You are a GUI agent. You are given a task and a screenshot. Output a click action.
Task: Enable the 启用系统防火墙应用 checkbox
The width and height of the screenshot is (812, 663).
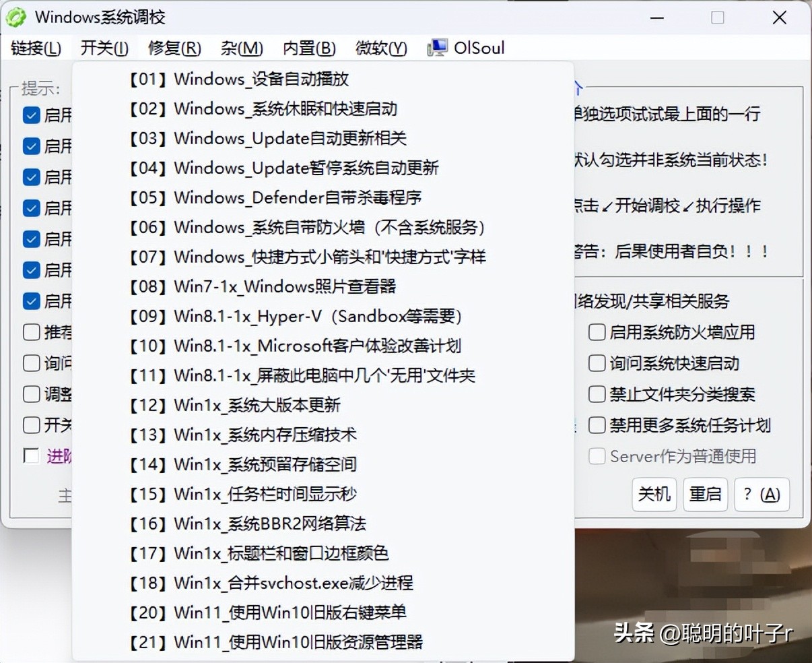596,332
